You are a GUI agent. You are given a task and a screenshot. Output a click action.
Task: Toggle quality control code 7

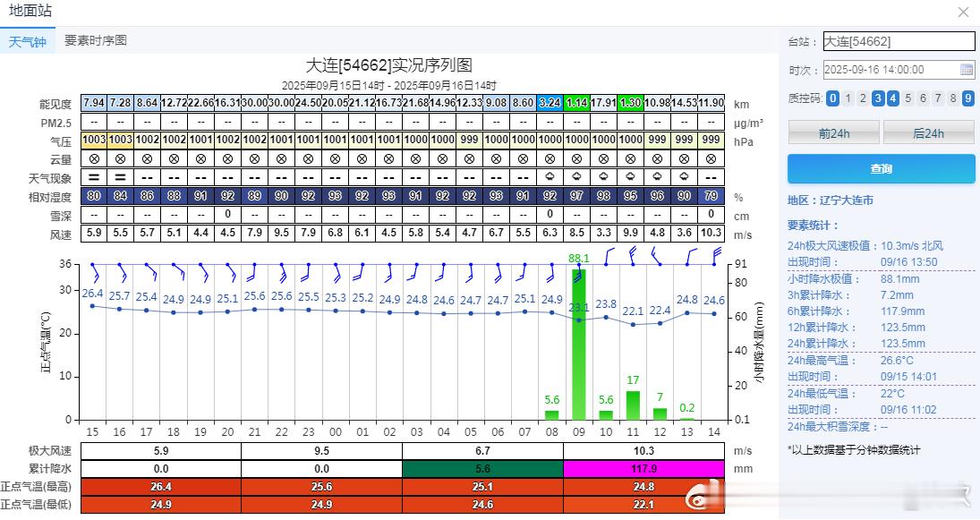(938, 98)
